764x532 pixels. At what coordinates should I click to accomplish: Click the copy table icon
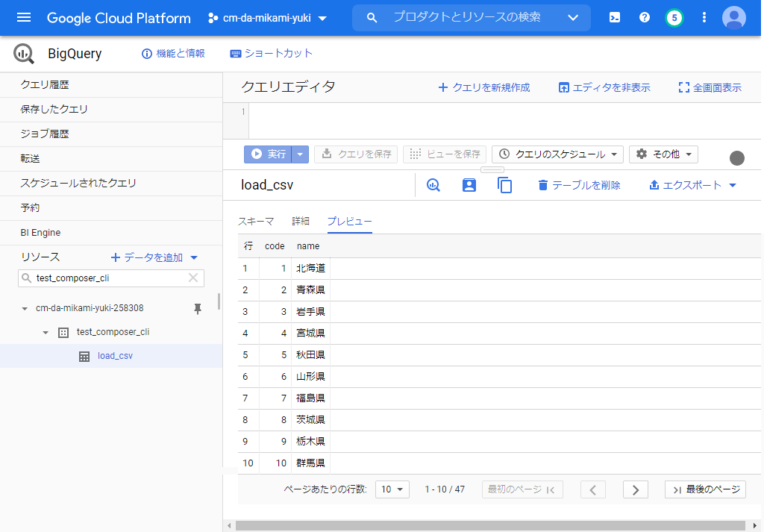tap(504, 184)
